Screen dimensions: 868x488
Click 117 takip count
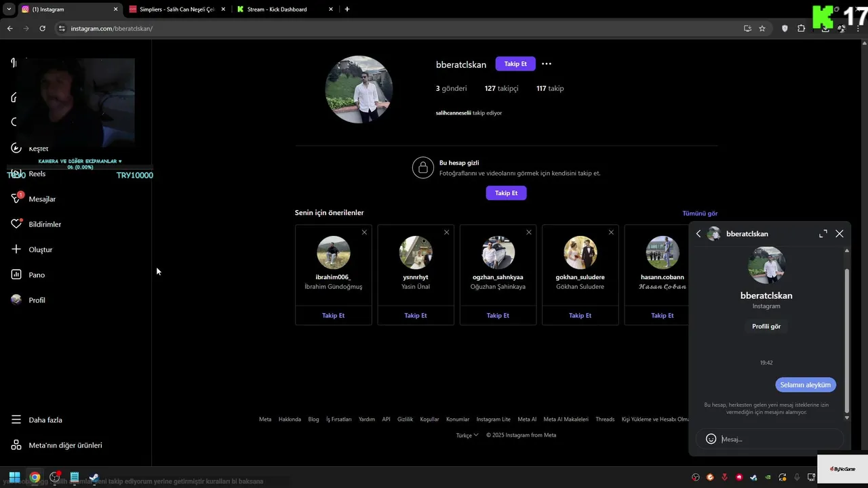click(550, 89)
